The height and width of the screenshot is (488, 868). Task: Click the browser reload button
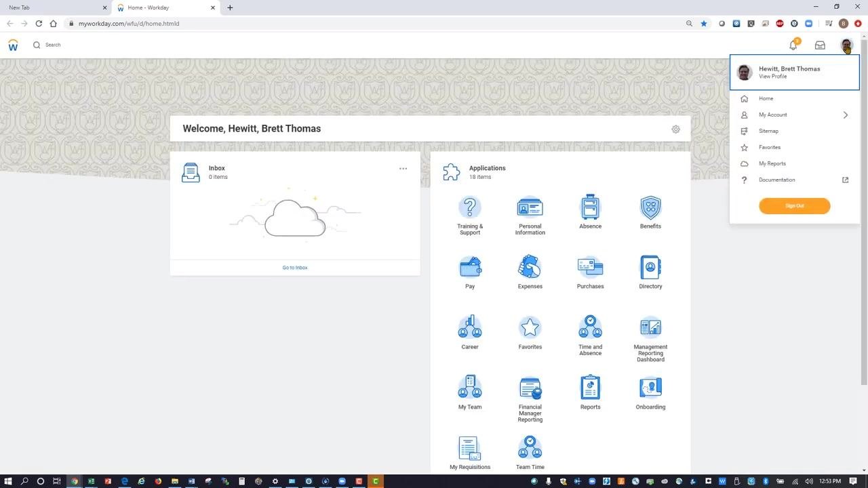tap(39, 24)
